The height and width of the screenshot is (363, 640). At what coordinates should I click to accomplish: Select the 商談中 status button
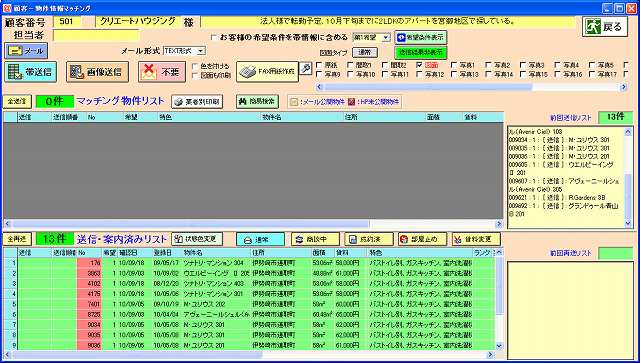(x=315, y=240)
